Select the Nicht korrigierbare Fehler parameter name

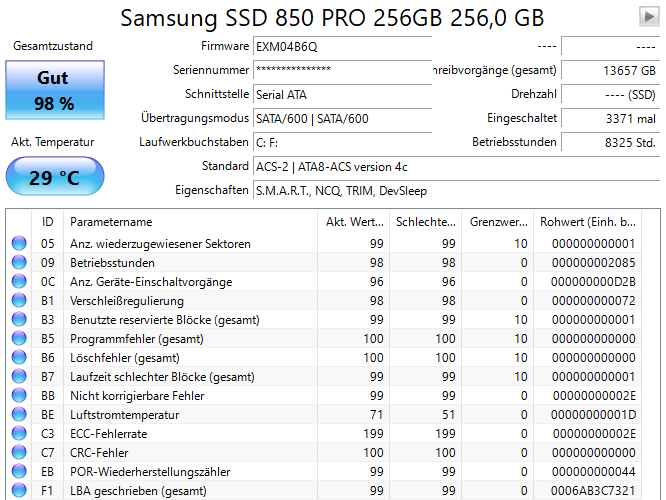tap(137, 396)
